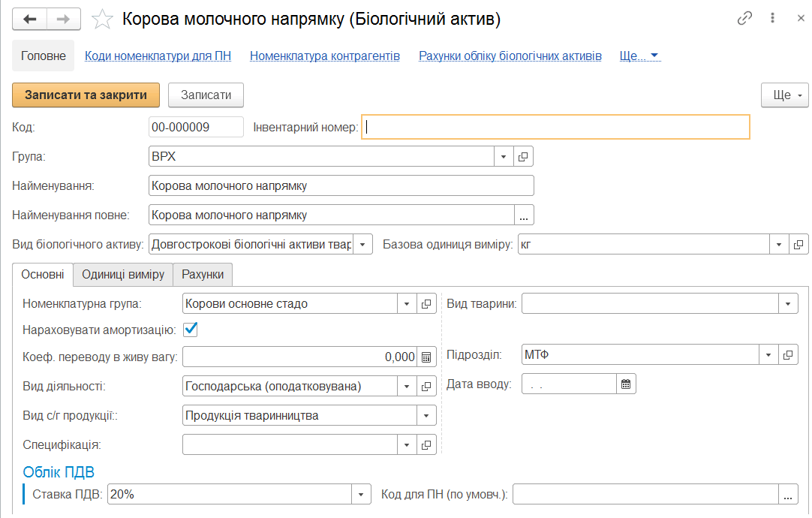Screen dimensions: 812x518
Task: Switch to Рахунки tab
Action: [203, 275]
